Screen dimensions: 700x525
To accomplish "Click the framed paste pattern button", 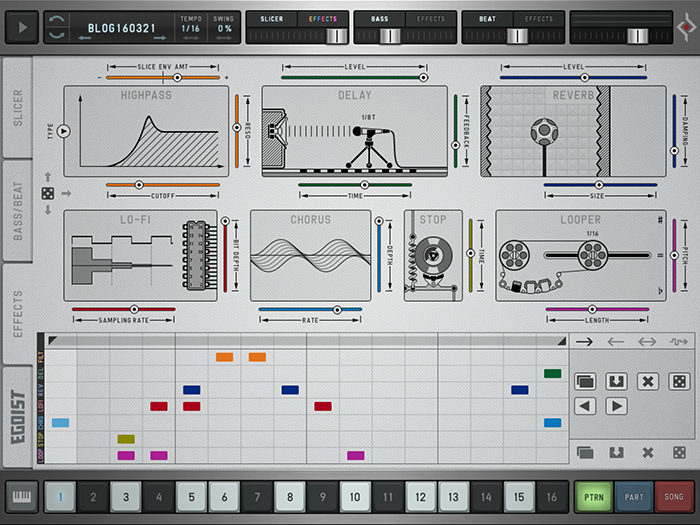I will tap(616, 382).
